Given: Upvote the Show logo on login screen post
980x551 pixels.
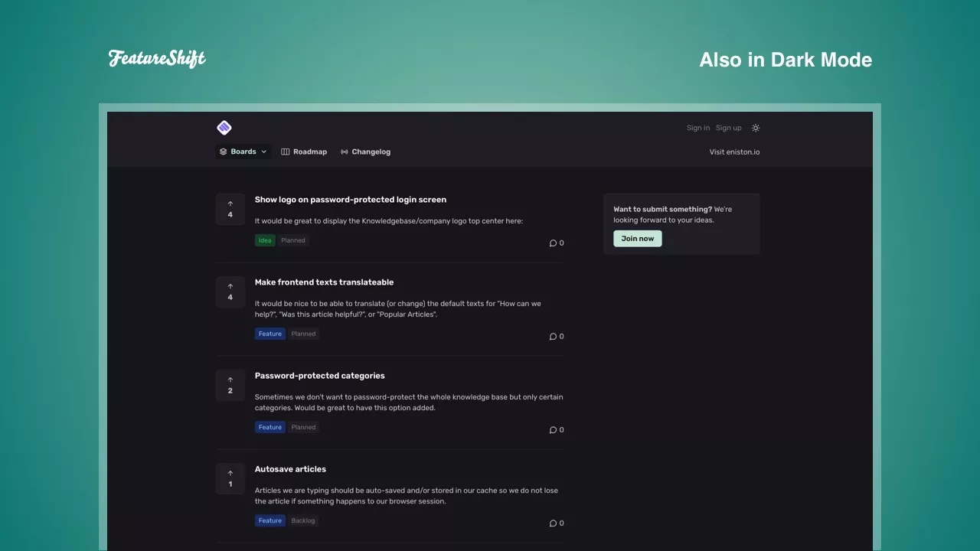Looking at the screenshot, I should [230, 209].
